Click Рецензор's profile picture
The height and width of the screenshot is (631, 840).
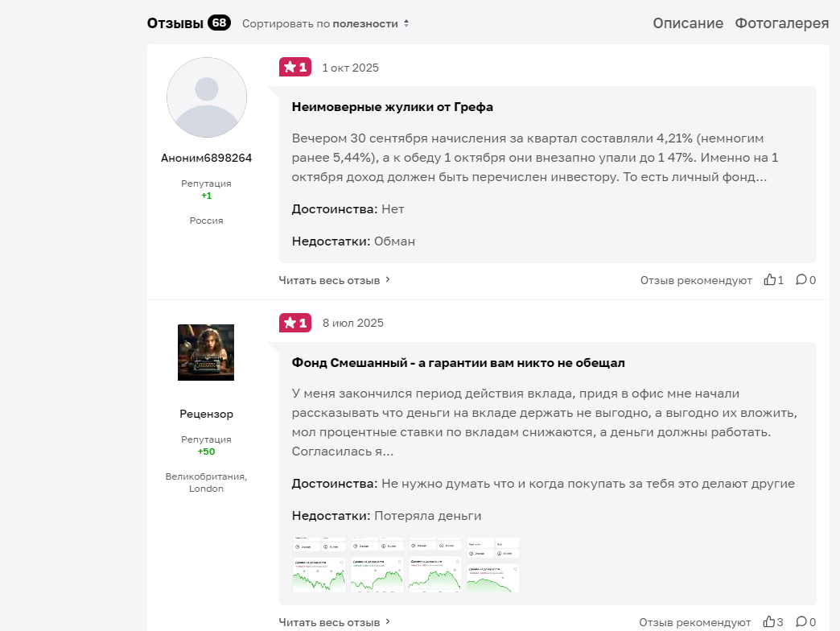tap(206, 353)
